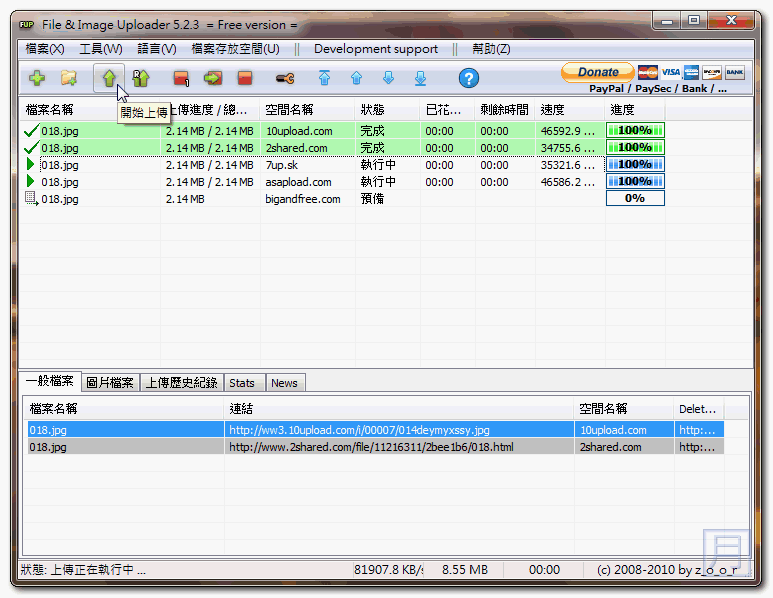Open the 語言(V) menu
This screenshot has width=773, height=598.
pos(157,49)
